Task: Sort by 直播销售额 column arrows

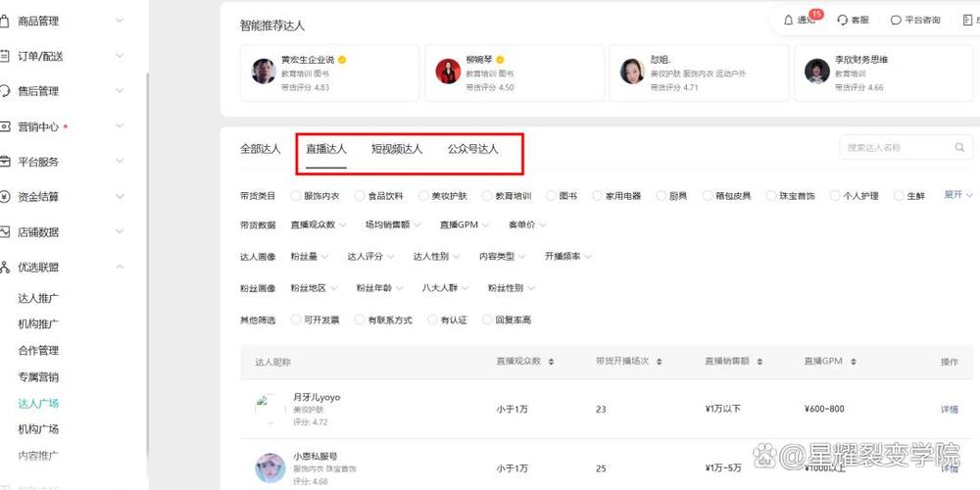Action: click(x=759, y=362)
